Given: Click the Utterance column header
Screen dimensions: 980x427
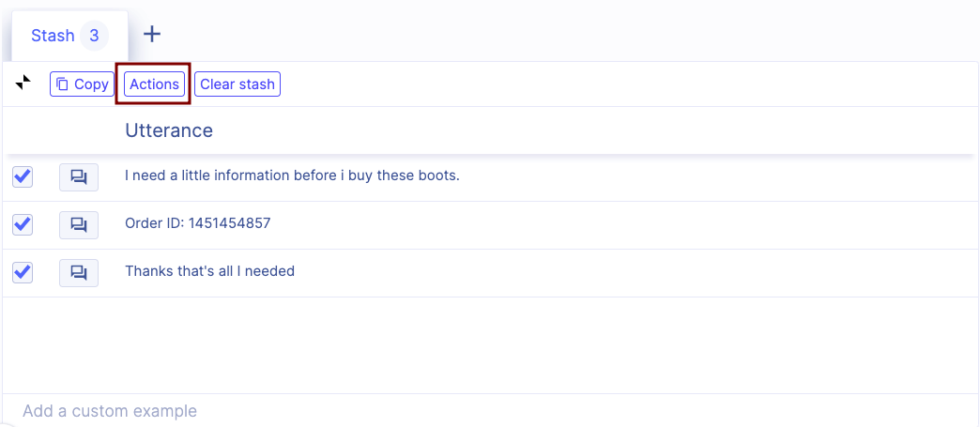Looking at the screenshot, I should coord(169,130).
